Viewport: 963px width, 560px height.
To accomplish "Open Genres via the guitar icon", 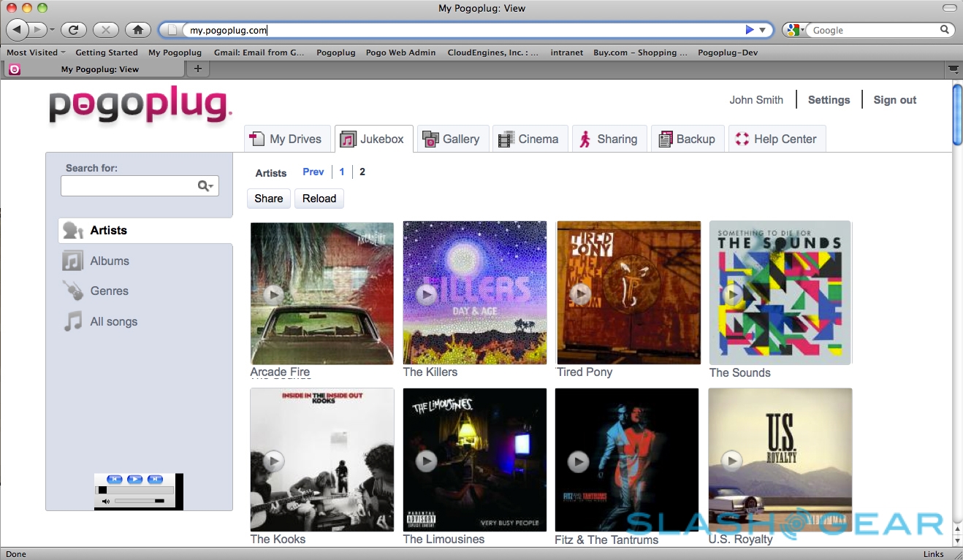I will 72,291.
